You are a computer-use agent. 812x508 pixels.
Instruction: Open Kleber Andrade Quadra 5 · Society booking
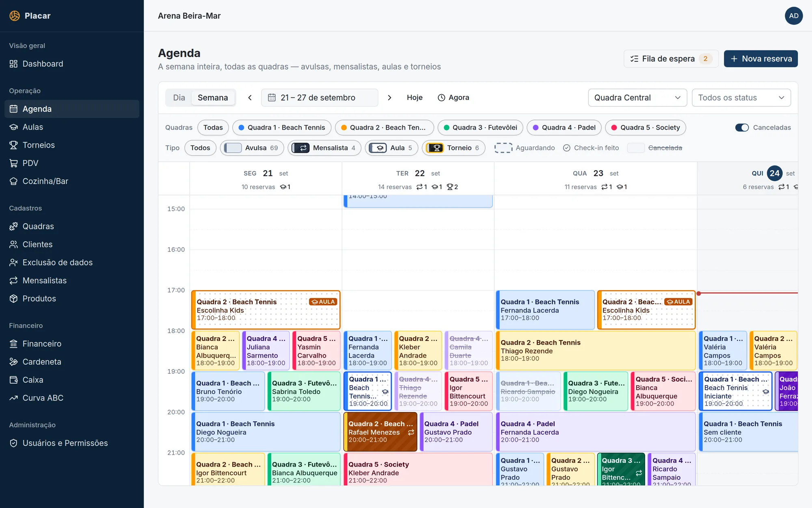click(x=418, y=469)
